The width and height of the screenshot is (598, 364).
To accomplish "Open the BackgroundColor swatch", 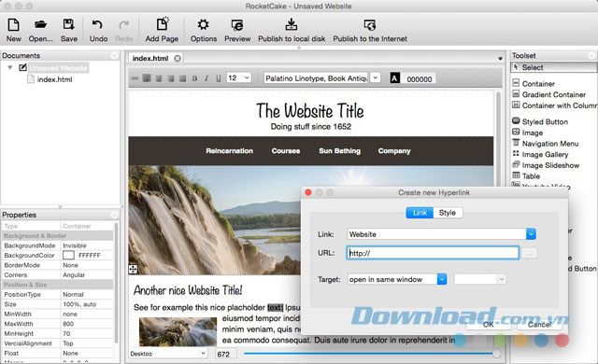I will tap(68, 255).
